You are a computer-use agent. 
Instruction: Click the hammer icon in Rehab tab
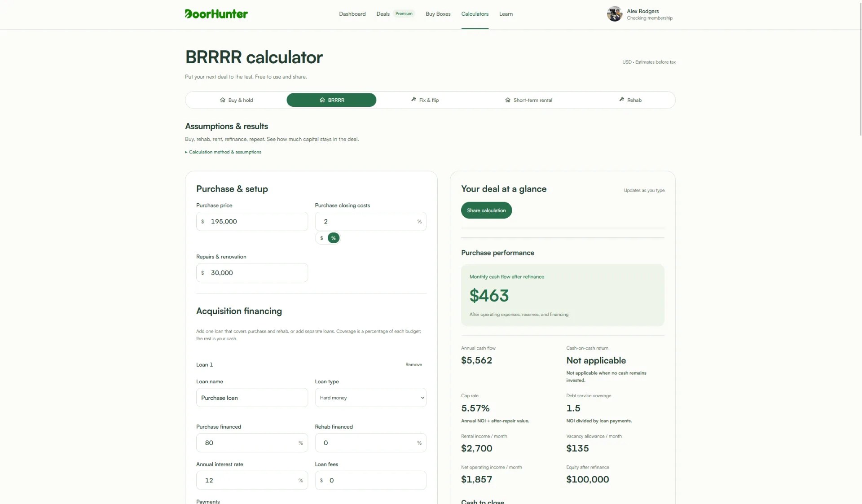pyautogui.click(x=622, y=100)
